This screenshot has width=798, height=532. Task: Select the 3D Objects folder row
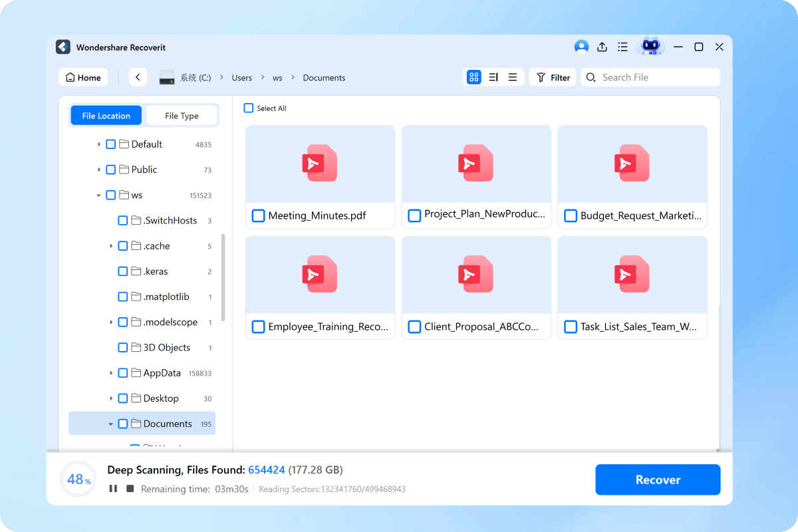142,348
